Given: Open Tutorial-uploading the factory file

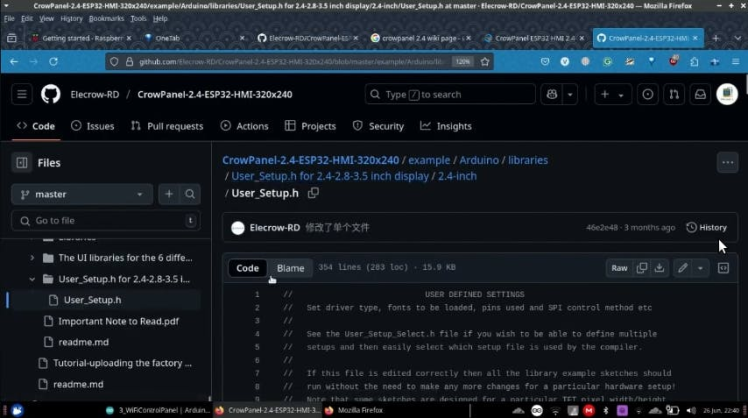Looking at the screenshot, I should pyautogui.click(x=122, y=363).
